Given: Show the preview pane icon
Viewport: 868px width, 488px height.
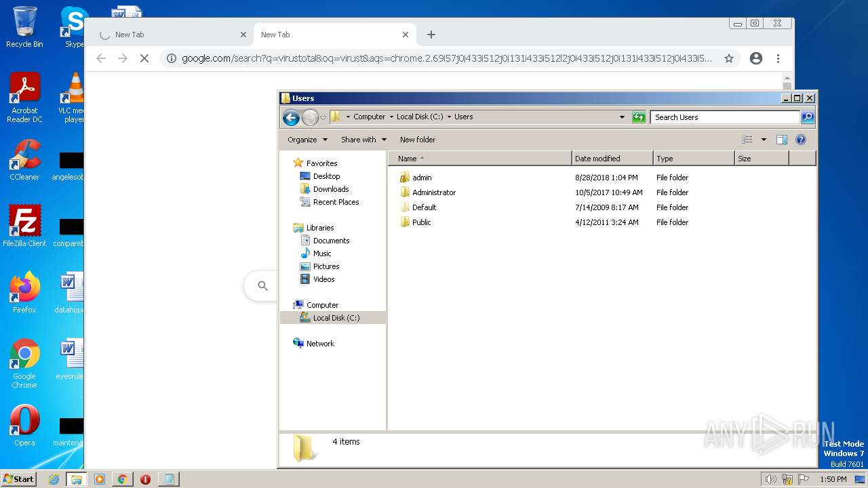Looking at the screenshot, I should tap(781, 140).
